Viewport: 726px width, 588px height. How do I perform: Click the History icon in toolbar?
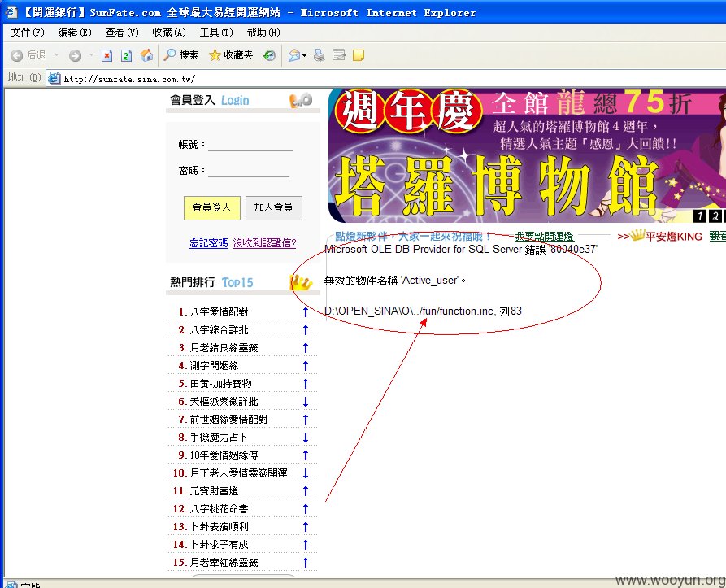pyautogui.click(x=269, y=55)
